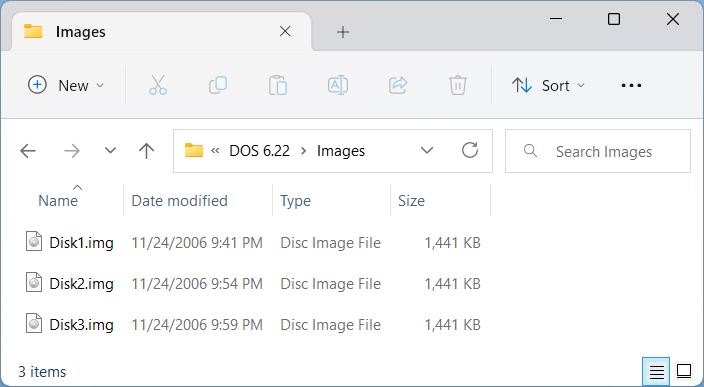Click the Copy icon in toolbar
Image resolution: width=704 pixels, height=387 pixels.
coord(218,85)
